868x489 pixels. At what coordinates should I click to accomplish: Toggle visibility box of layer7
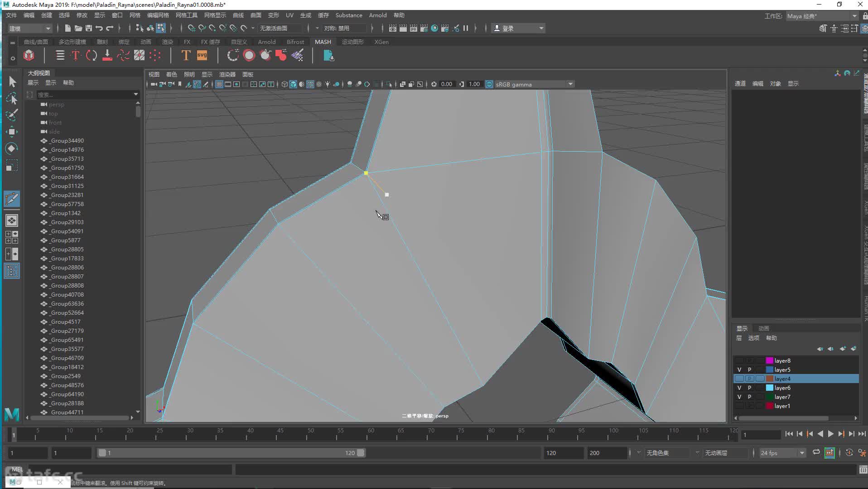[x=739, y=397]
